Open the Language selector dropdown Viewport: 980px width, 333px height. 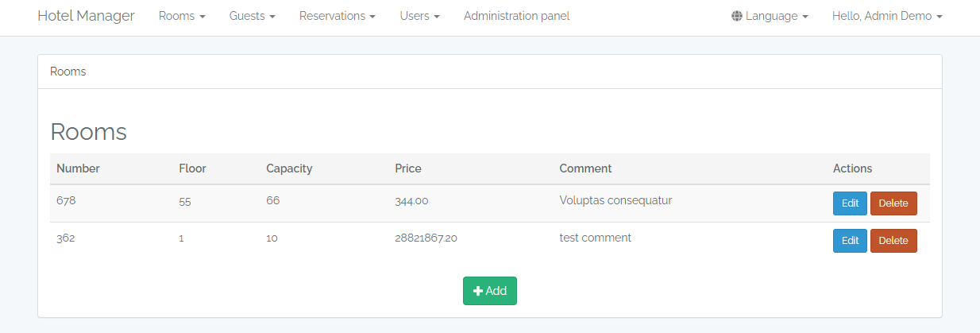770,16
